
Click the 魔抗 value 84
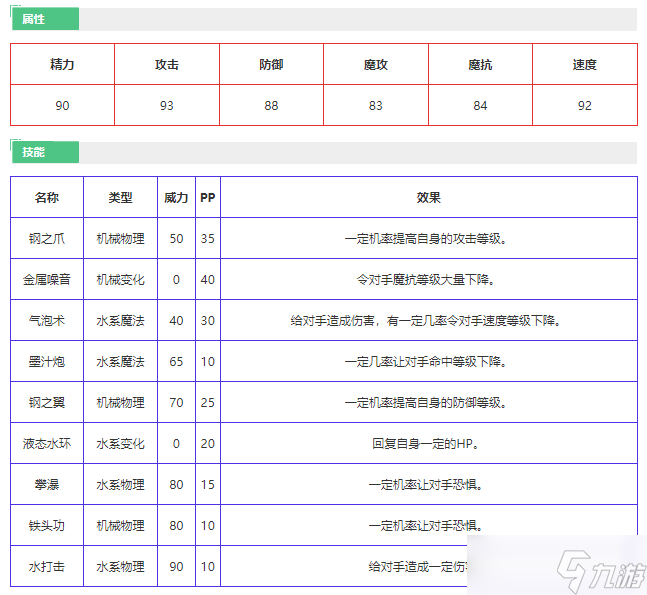[480, 106]
